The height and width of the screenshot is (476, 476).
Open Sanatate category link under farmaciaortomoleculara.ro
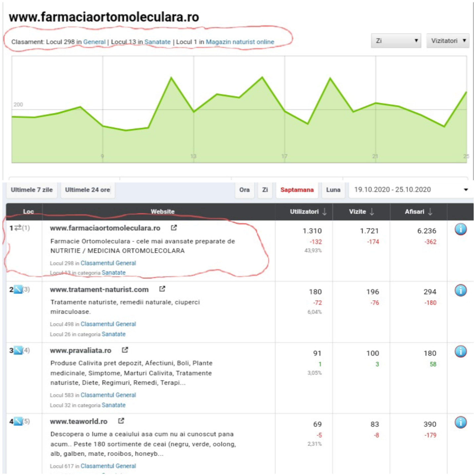[x=114, y=273]
